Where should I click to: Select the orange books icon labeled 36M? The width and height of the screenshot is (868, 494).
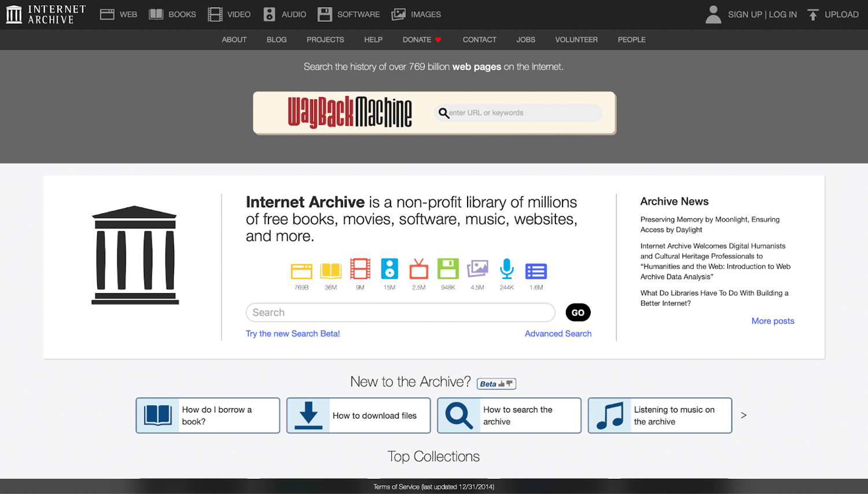[331, 270]
